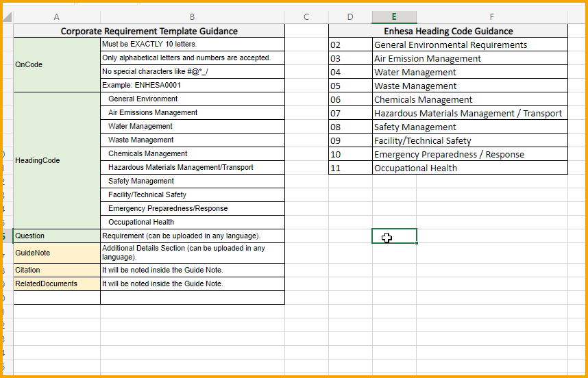Click the Occupational Health cell in column F

tap(470, 168)
